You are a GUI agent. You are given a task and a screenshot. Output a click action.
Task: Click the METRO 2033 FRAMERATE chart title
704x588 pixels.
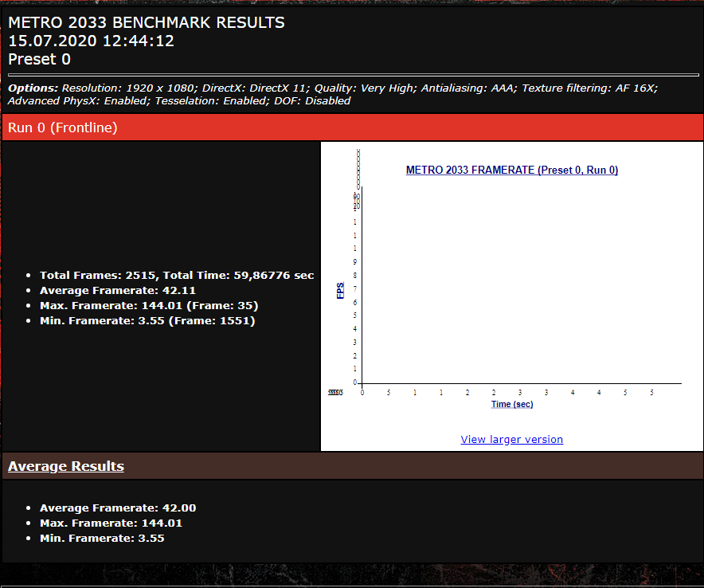pyautogui.click(x=512, y=171)
